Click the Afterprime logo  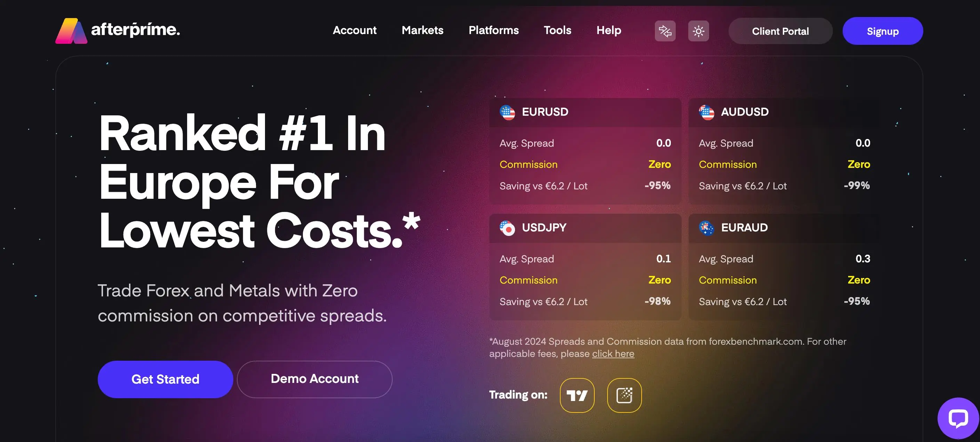point(118,30)
